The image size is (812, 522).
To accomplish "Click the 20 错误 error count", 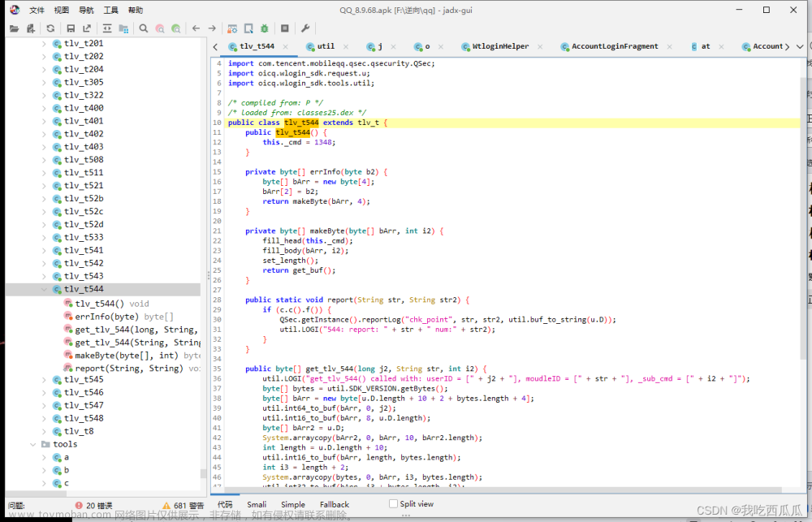I will pos(99,506).
